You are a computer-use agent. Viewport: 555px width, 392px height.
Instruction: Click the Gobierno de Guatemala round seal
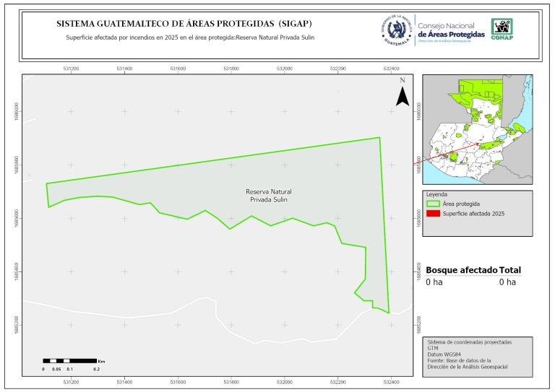tap(396, 32)
